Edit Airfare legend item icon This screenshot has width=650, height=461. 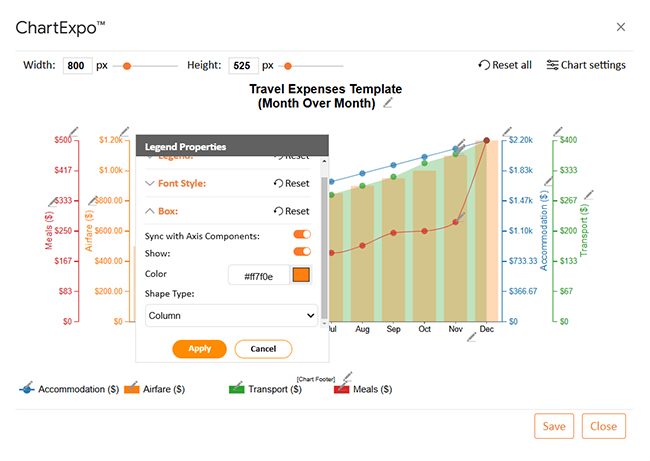click(x=131, y=388)
